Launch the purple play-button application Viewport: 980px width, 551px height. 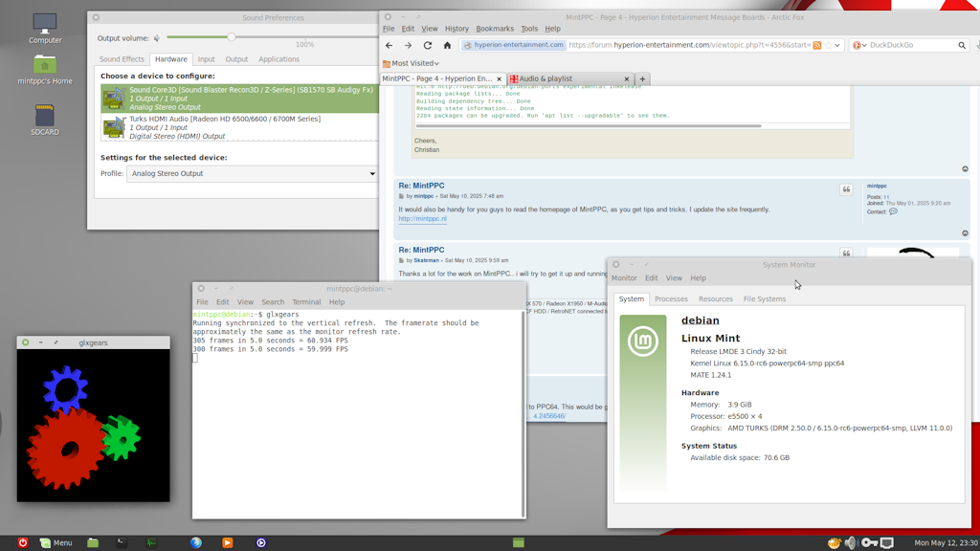261,543
